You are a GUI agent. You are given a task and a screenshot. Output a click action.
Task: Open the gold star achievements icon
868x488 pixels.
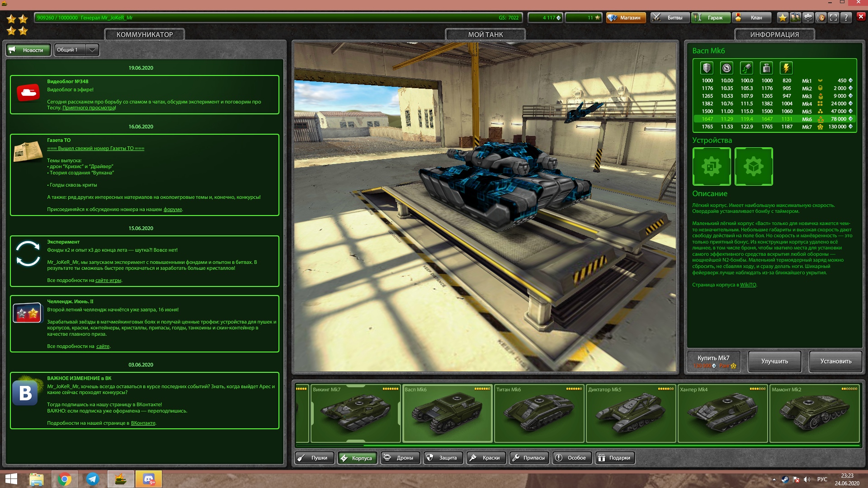tap(783, 18)
